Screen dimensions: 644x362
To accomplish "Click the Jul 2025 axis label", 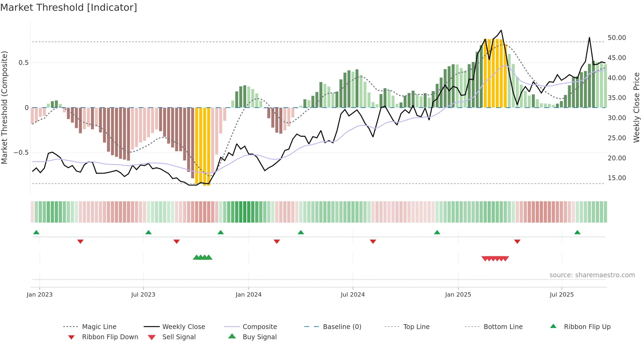I will click(x=562, y=295).
